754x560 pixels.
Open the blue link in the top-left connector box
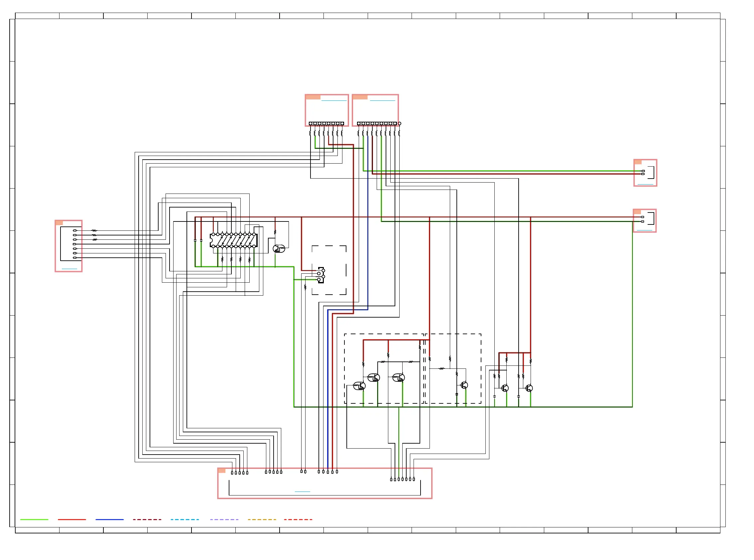coord(334,101)
